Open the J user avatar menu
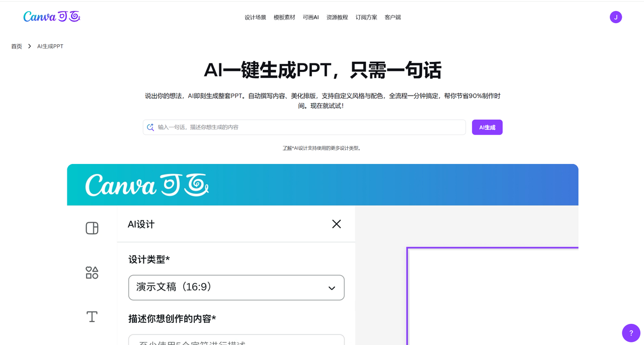This screenshot has height=345, width=644. pos(615,17)
